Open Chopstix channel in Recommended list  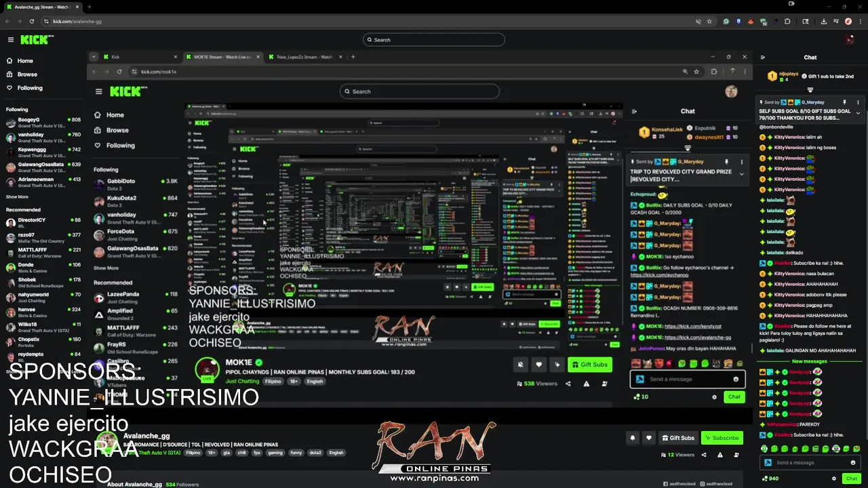[x=43, y=342]
